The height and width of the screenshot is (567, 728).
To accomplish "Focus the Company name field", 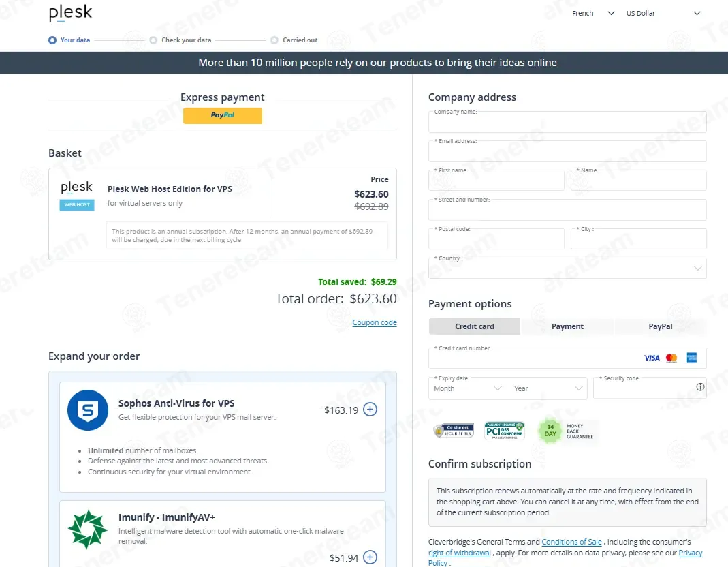I will point(567,122).
